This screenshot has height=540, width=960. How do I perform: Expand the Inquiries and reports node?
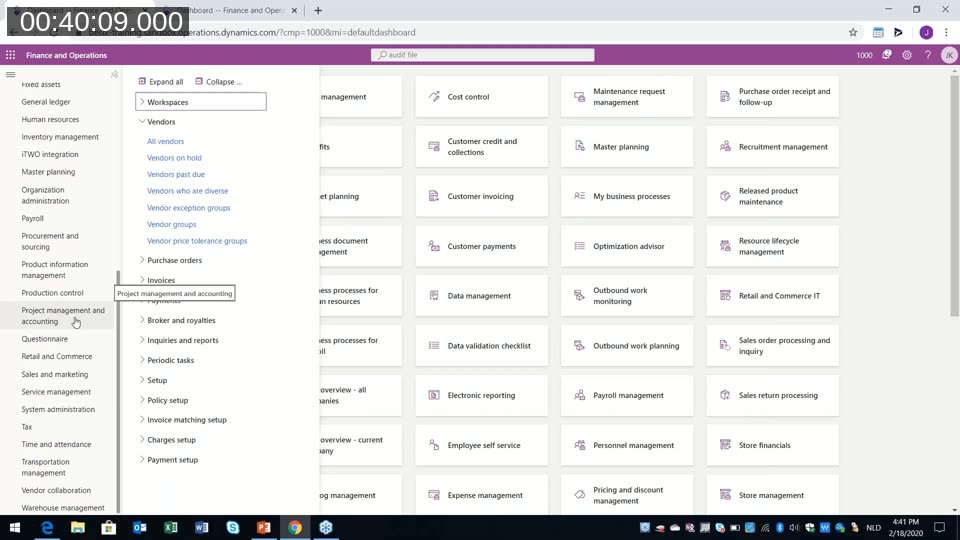click(179, 340)
